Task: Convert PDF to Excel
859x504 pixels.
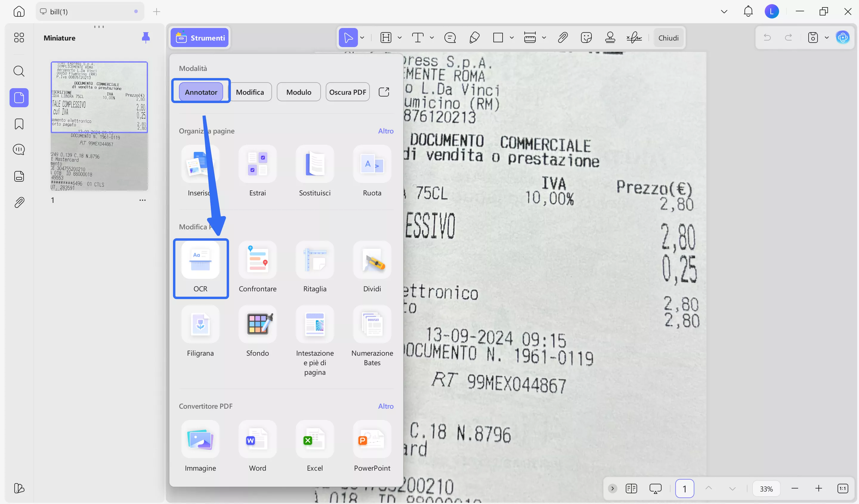Action: 315,439
